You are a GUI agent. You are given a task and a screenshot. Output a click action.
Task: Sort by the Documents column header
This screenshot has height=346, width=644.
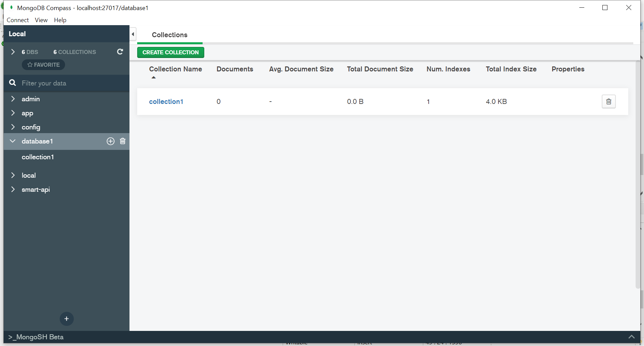[235, 69]
